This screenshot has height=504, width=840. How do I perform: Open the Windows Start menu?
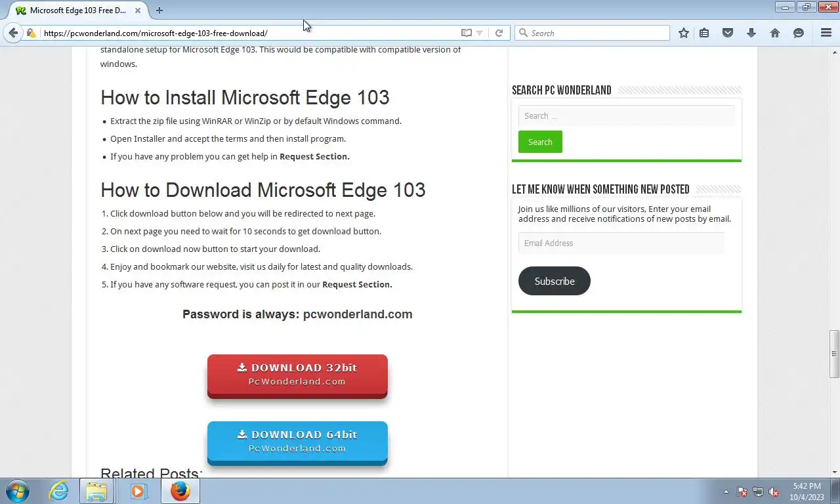pos(18,491)
